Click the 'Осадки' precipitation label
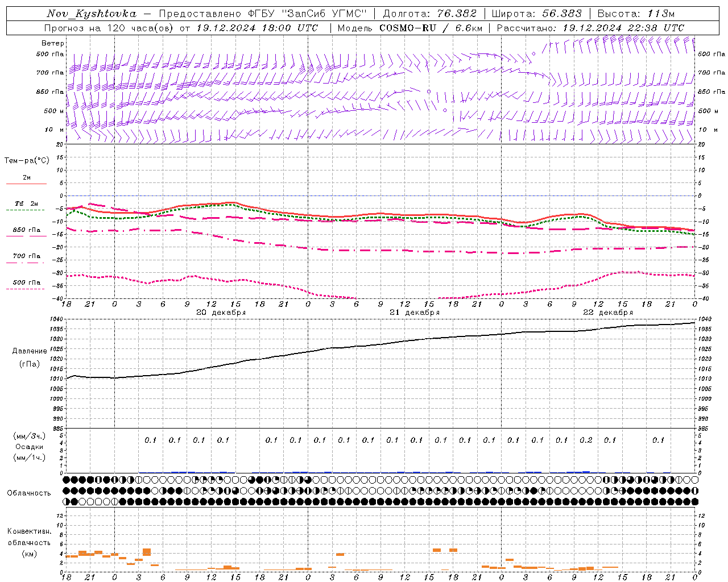Image resolution: width=728 pixels, height=582 pixels. [x=30, y=447]
